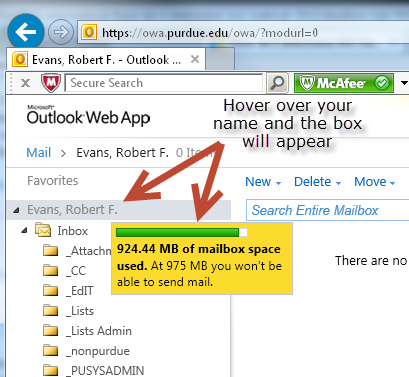Click the Secure Search input field
Viewport: 409px width, 377px height.
[164, 83]
